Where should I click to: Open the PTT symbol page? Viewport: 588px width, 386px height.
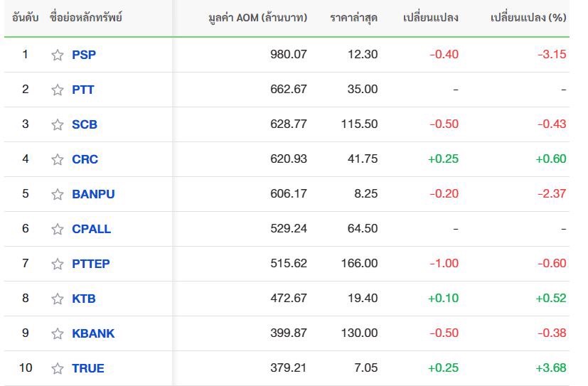tap(82, 90)
